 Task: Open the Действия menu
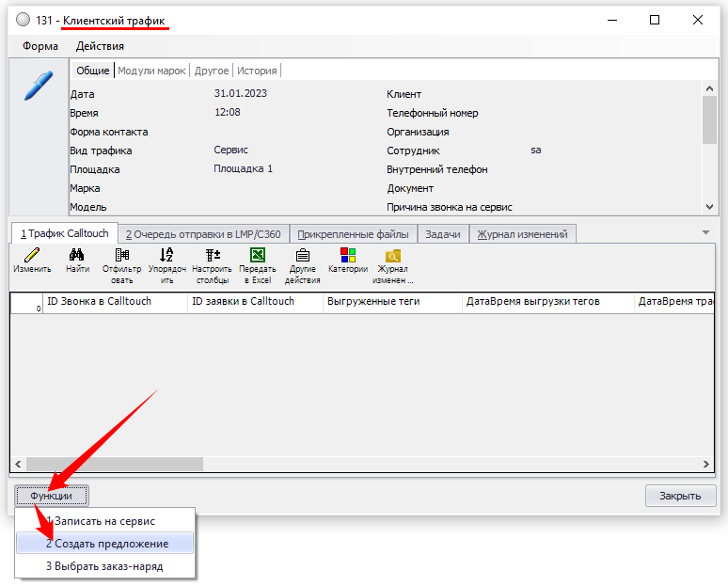pyautogui.click(x=100, y=46)
